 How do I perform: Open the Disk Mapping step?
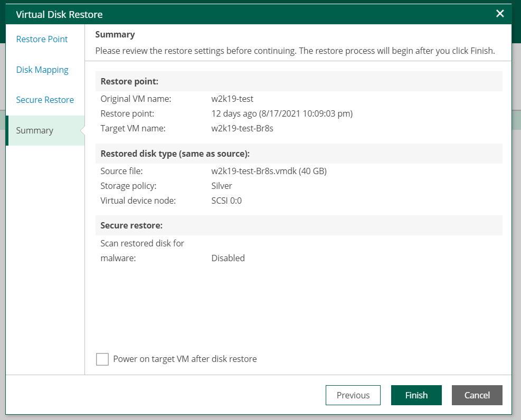[42, 69]
